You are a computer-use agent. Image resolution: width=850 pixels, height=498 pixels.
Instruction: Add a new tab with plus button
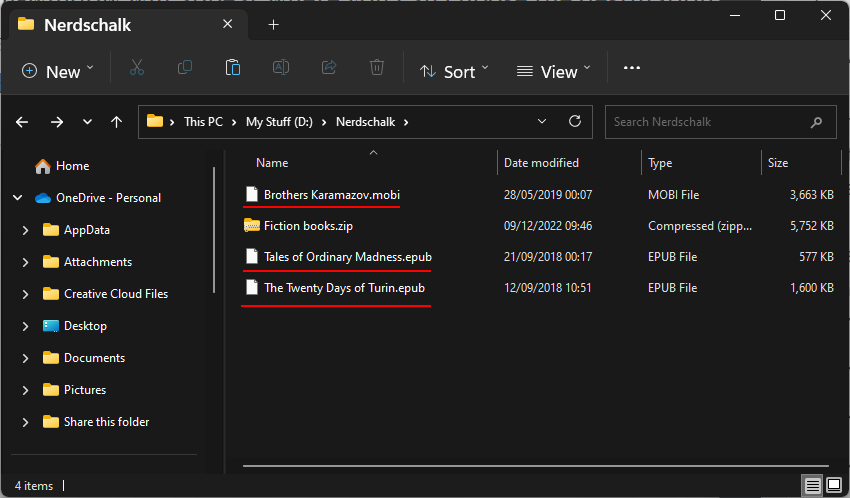(x=274, y=24)
